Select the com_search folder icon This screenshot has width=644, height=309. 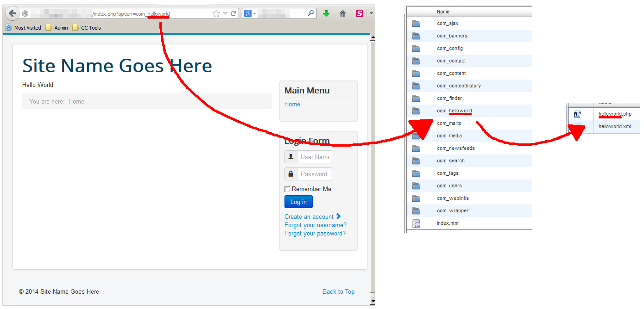pyautogui.click(x=416, y=161)
